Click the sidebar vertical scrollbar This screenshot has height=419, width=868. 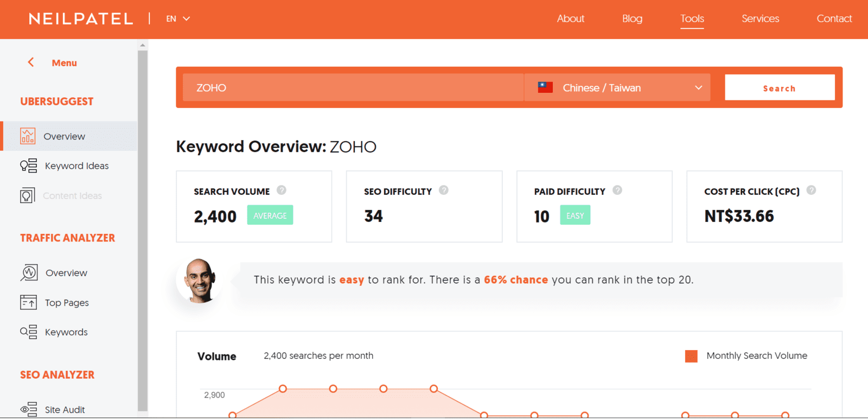coord(143,230)
